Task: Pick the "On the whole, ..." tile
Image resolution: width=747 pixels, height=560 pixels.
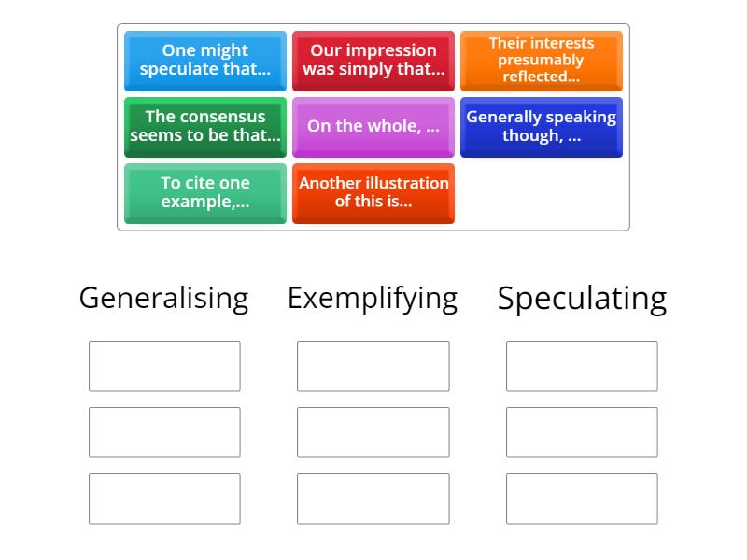Action: (x=373, y=127)
